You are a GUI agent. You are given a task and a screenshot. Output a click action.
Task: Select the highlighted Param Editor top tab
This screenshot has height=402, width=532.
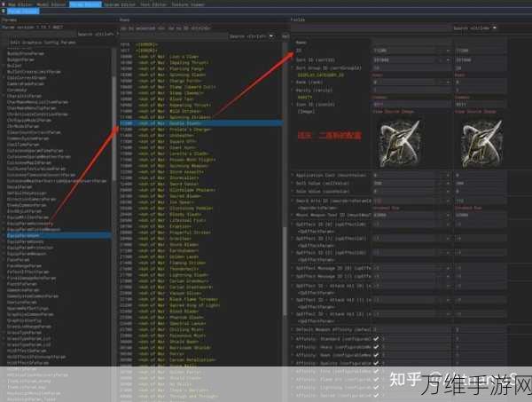85,4
